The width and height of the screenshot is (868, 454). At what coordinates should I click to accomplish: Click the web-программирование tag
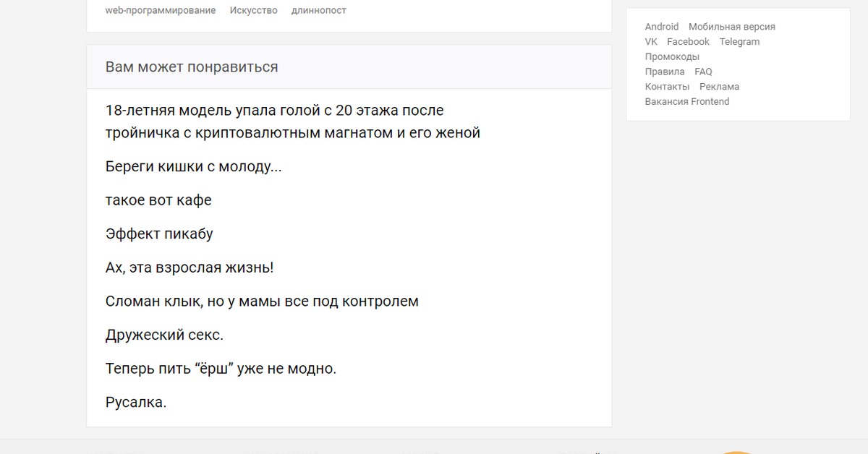(x=160, y=11)
